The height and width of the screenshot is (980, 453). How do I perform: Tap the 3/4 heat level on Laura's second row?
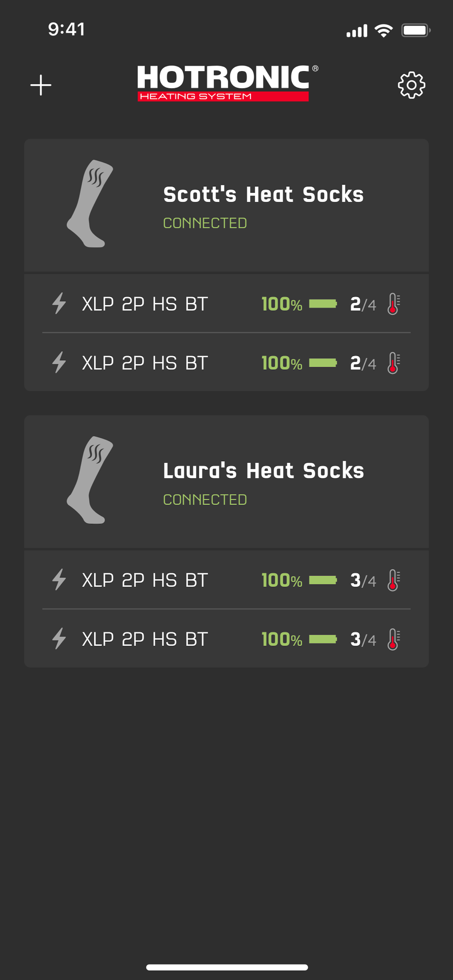[x=363, y=639]
